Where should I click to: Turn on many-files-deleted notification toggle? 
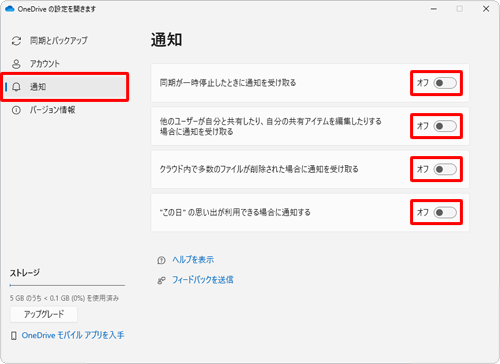[445, 169]
